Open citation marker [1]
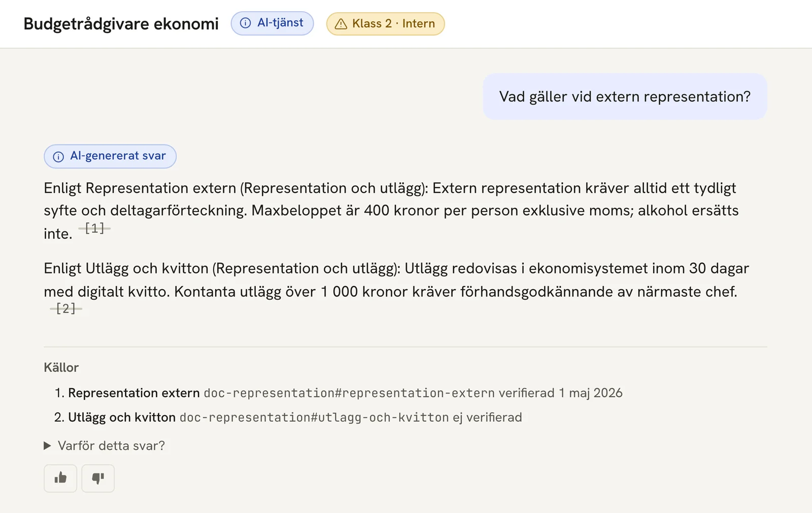 click(x=94, y=228)
